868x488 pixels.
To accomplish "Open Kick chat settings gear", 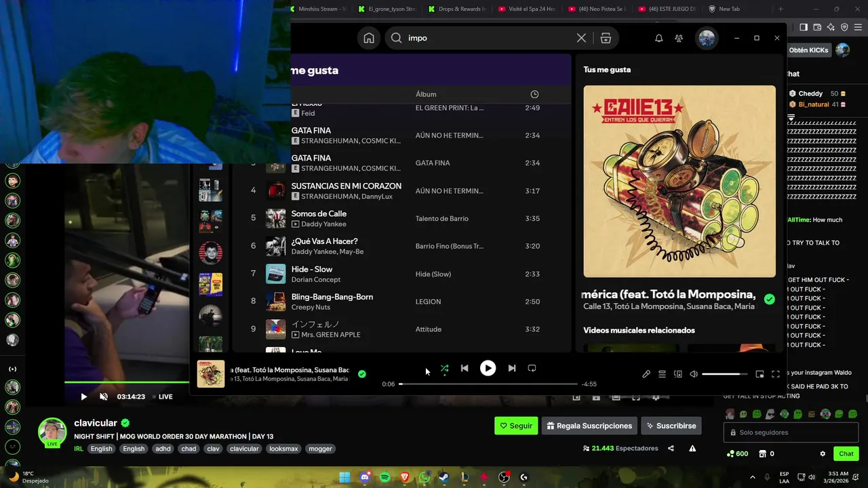I will pos(823,453).
